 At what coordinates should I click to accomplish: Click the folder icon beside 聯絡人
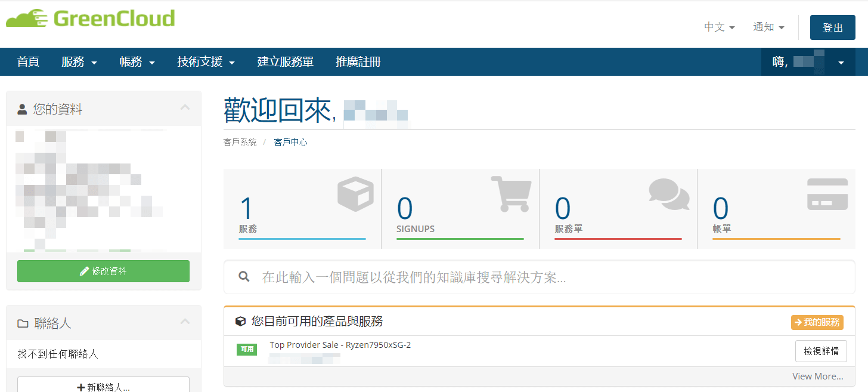coord(23,323)
